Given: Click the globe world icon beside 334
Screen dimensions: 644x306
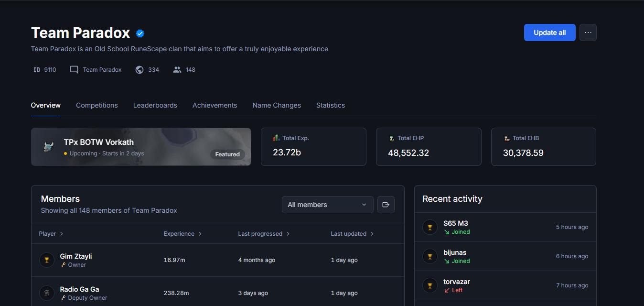Looking at the screenshot, I should [140, 70].
